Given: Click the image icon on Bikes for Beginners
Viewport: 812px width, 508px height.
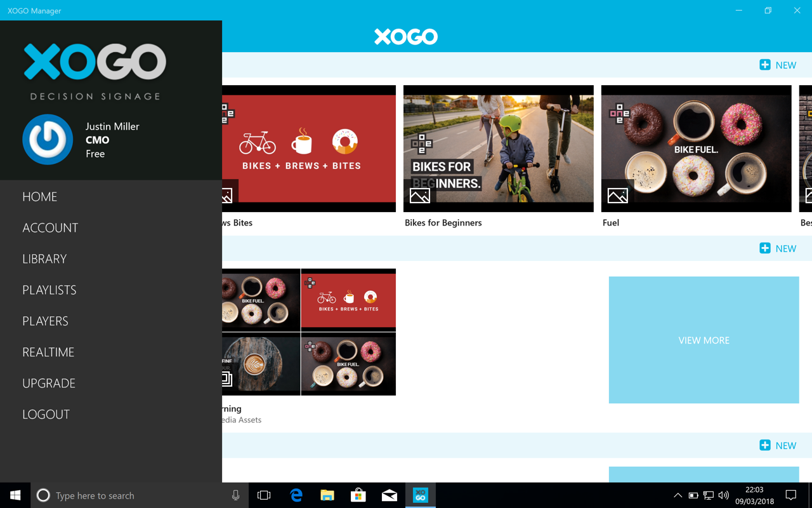Looking at the screenshot, I should tap(419, 196).
